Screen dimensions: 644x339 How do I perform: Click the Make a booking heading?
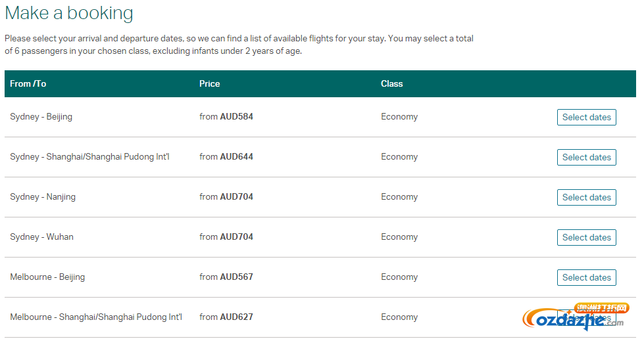coord(69,12)
